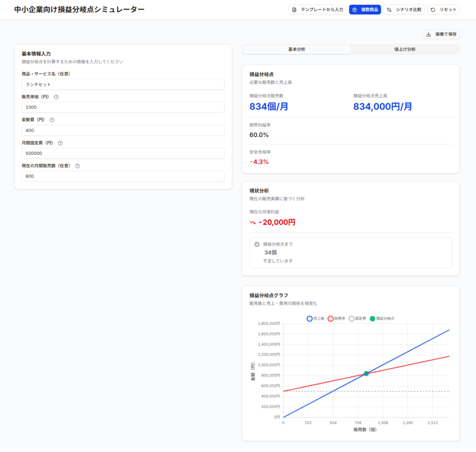
Task: Select the 基本分析 tab
Action: (x=297, y=49)
